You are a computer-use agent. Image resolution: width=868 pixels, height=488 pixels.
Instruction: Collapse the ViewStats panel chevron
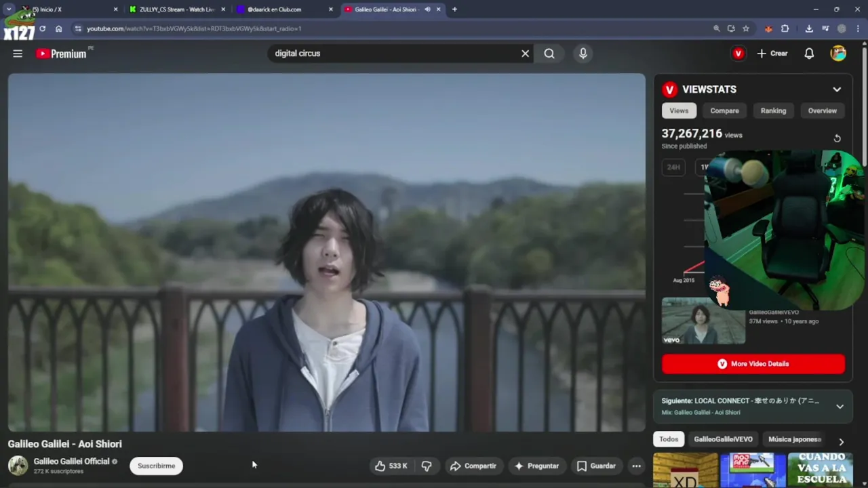click(x=837, y=89)
